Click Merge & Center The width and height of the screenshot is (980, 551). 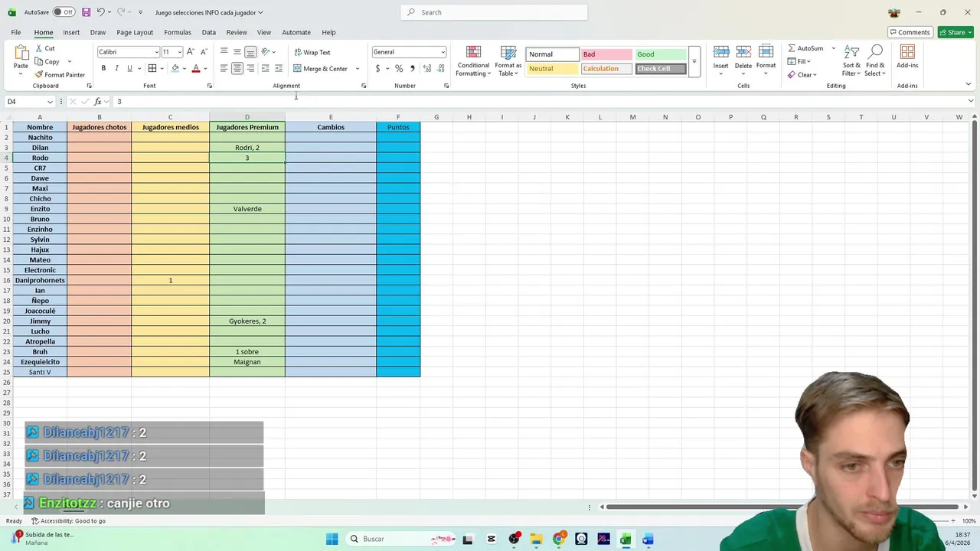(321, 69)
